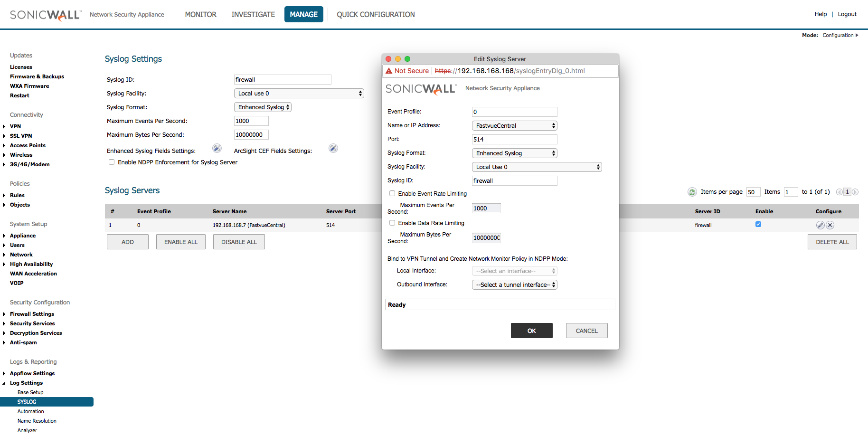
Task: Select page 1 in the server pagination
Action: tap(847, 191)
